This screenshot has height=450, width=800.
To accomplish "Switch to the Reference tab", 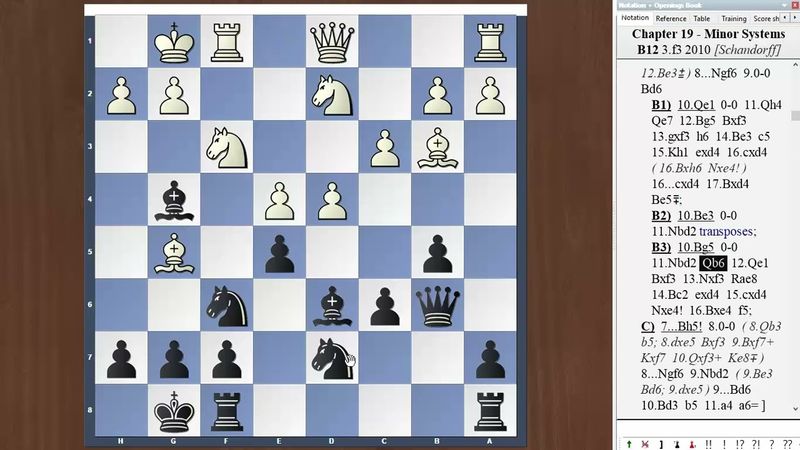I will tap(670, 18).
